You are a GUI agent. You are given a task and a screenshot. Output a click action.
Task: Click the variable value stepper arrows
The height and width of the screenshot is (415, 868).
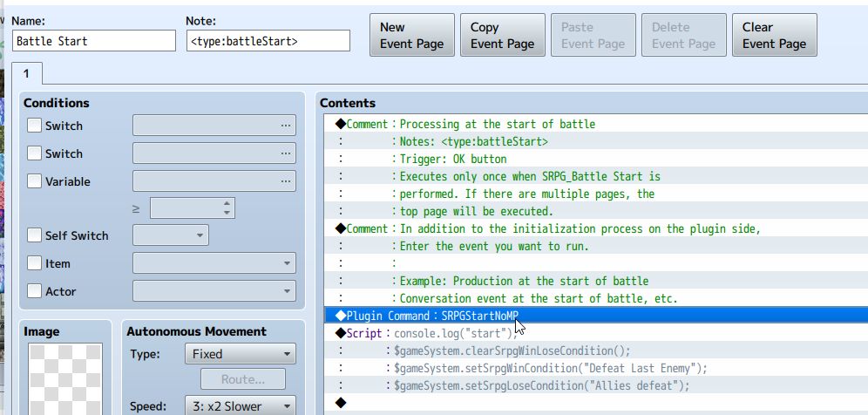227,207
